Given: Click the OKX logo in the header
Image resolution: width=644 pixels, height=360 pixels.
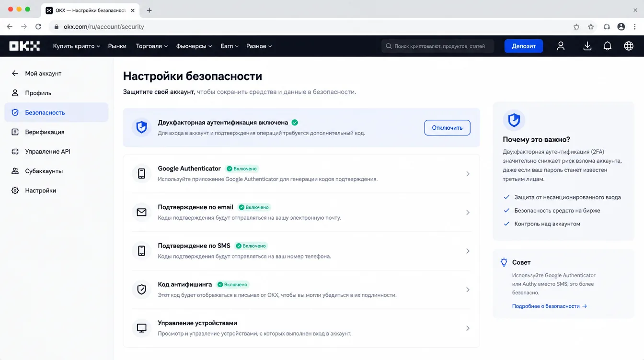Looking at the screenshot, I should [24, 46].
